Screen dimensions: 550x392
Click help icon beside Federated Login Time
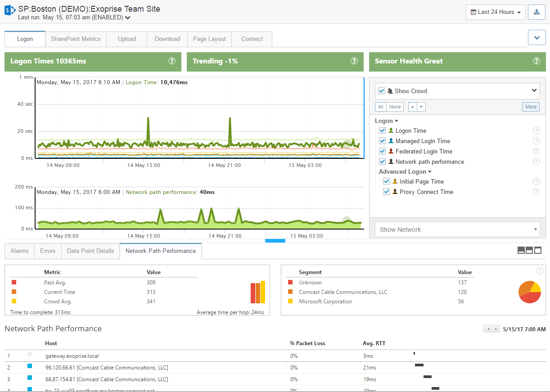[x=536, y=151]
